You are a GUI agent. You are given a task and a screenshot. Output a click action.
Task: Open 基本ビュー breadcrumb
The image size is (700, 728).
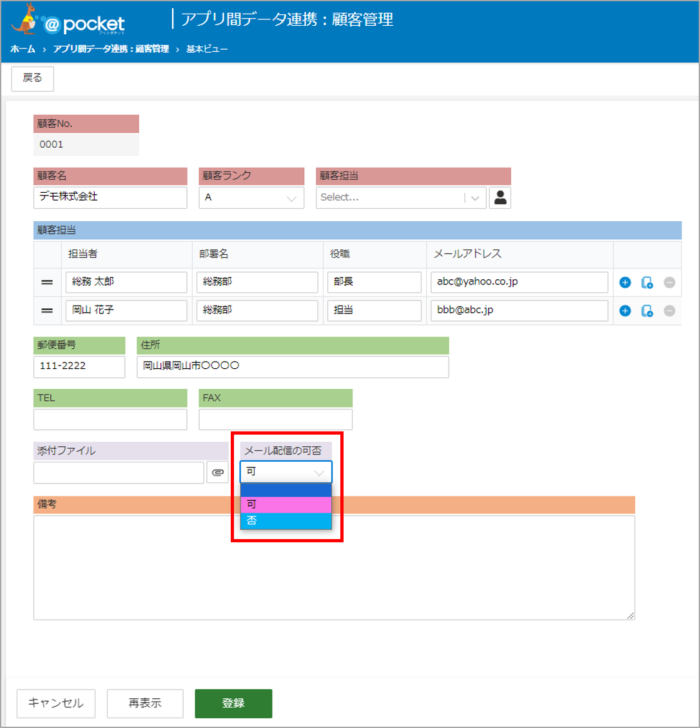(x=207, y=49)
